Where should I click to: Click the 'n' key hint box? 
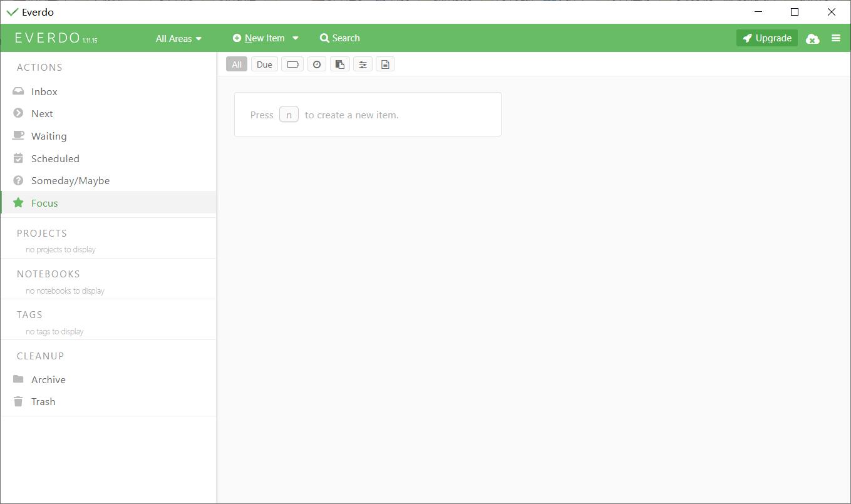coord(289,115)
